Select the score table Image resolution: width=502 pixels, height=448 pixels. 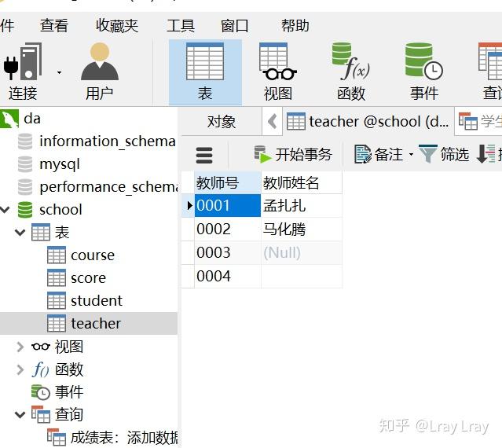[88, 278]
